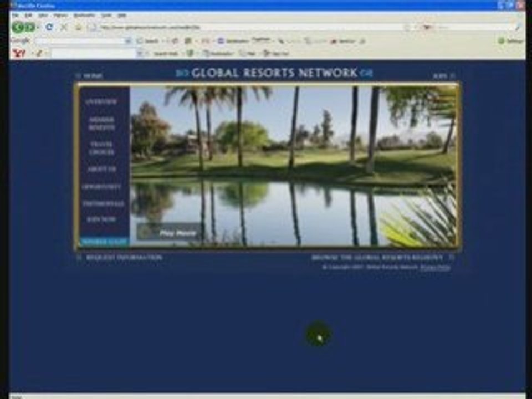Click the Yahoo toolbar search input field
The image size is (532, 399).
(x=93, y=53)
